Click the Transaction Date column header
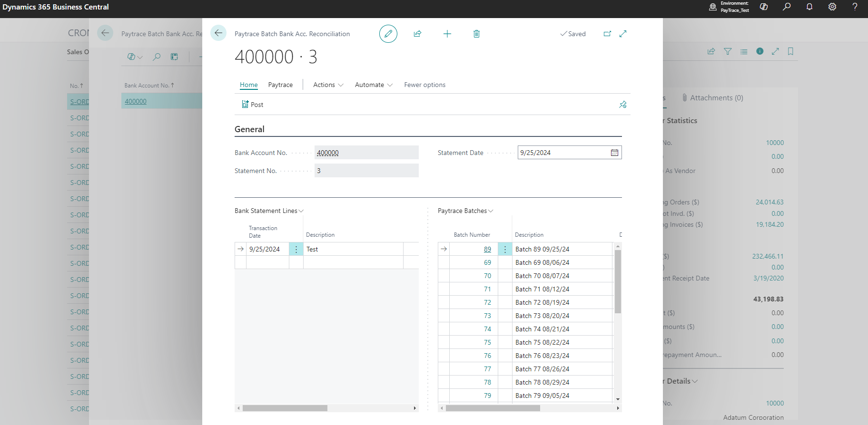 coord(263,232)
